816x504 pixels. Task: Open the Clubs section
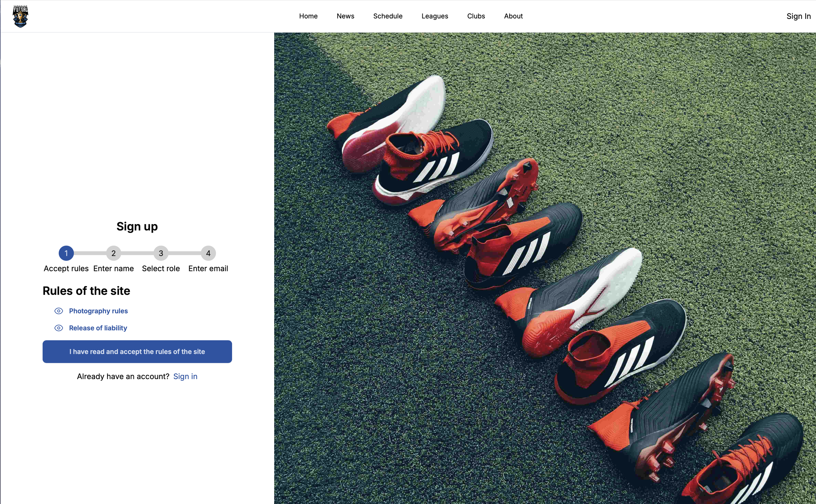[476, 16]
